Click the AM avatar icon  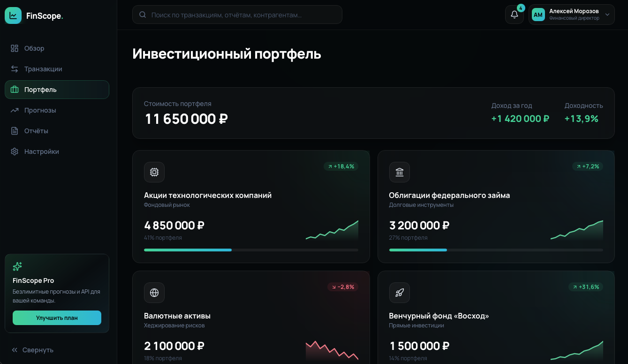click(x=538, y=15)
